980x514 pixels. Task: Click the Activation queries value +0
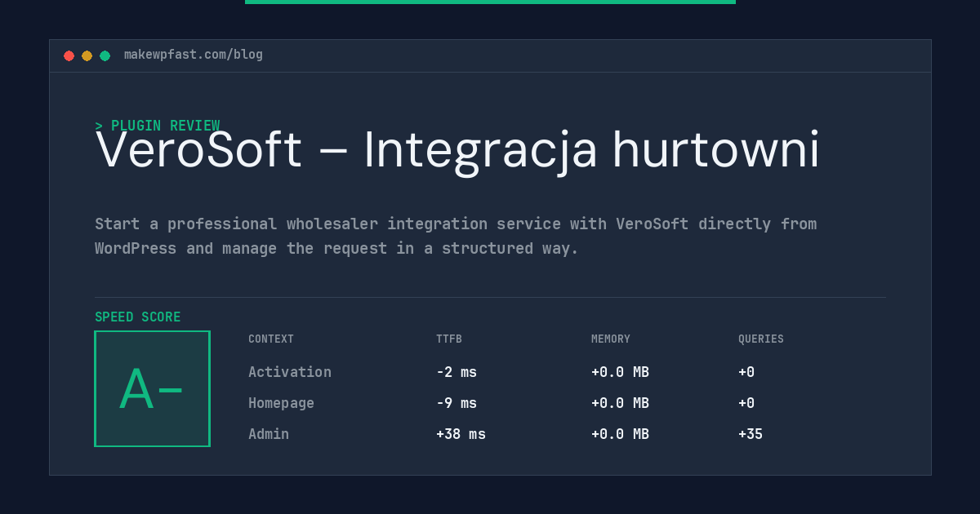tap(746, 372)
